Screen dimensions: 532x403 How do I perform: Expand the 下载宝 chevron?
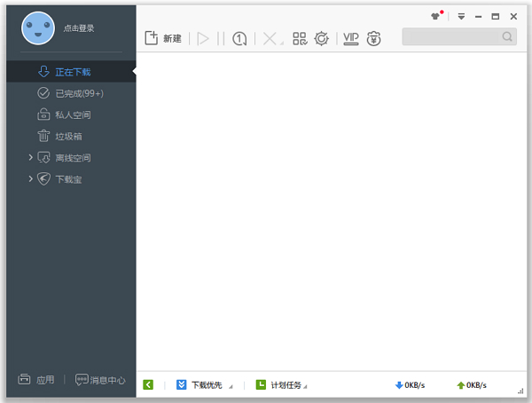point(30,178)
